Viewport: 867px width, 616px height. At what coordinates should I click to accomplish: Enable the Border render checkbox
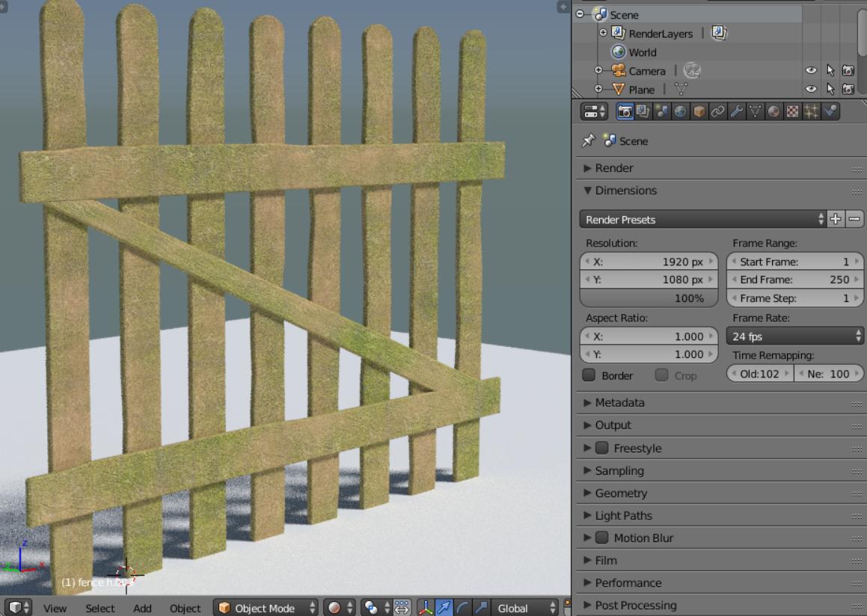(x=589, y=375)
